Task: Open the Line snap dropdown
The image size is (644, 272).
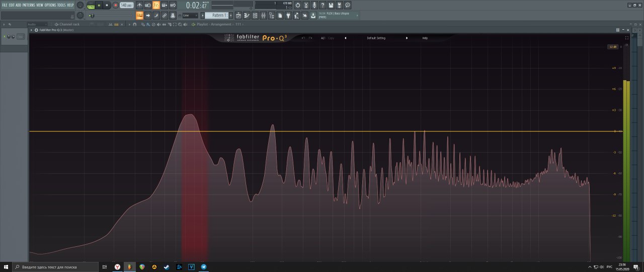Action: [190, 16]
